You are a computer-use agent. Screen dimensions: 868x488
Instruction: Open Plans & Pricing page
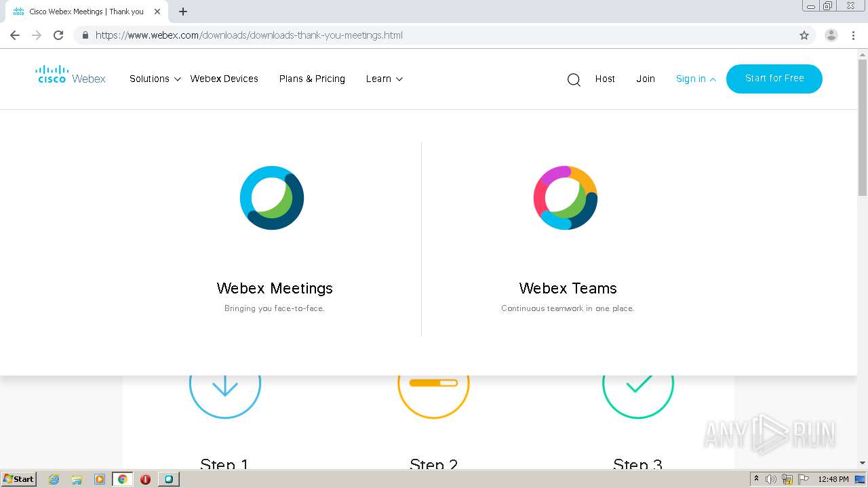pyautogui.click(x=312, y=79)
